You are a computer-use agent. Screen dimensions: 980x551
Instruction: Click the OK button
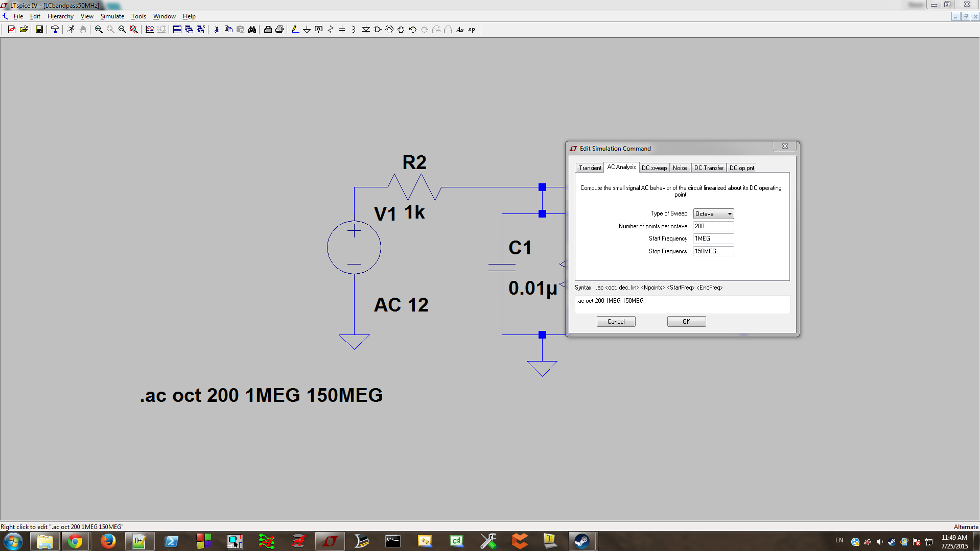(686, 321)
